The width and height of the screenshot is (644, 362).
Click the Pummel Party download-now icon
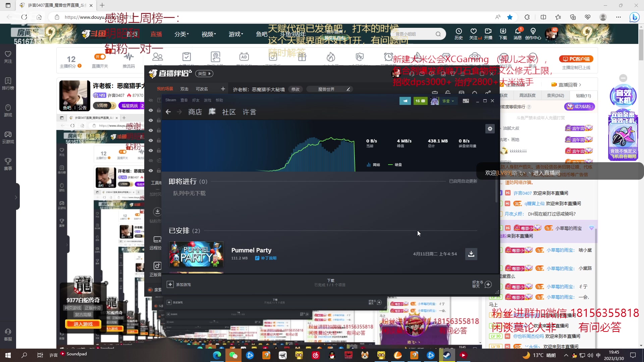pos(471,254)
